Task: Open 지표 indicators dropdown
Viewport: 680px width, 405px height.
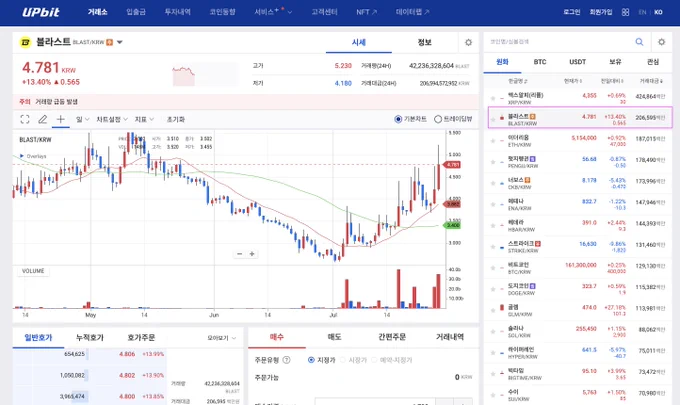Action: click(144, 119)
